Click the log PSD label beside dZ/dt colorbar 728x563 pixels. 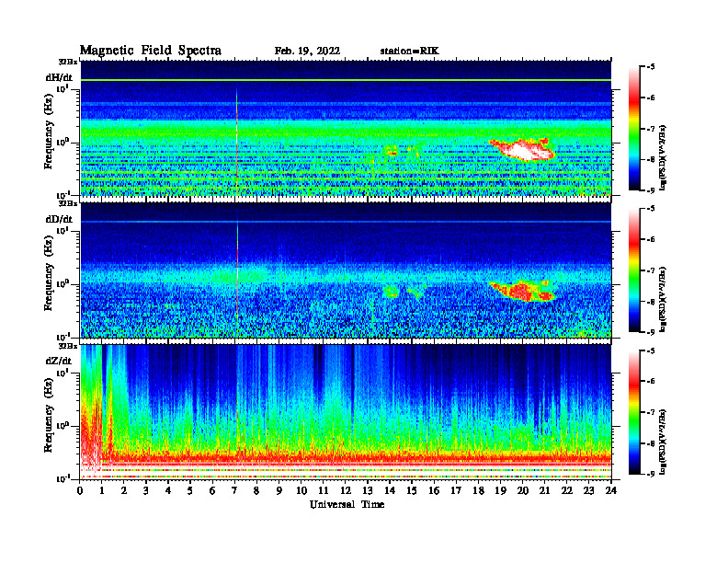(664, 442)
